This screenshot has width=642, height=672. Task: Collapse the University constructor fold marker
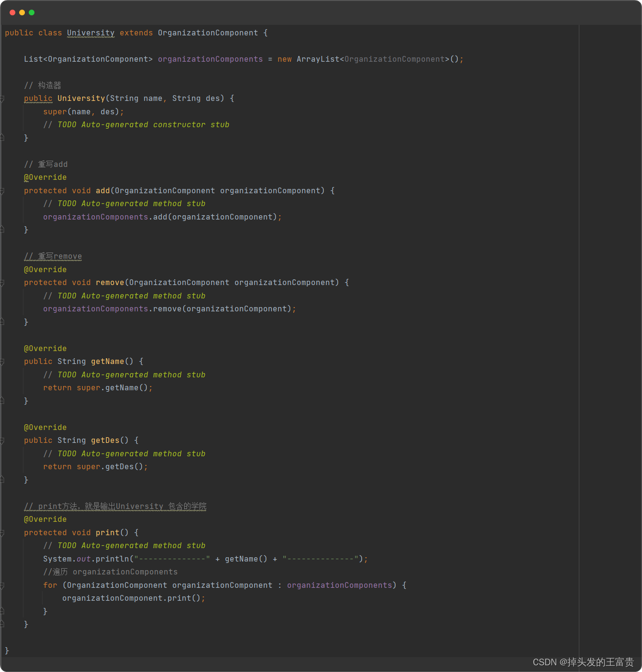pos(2,99)
